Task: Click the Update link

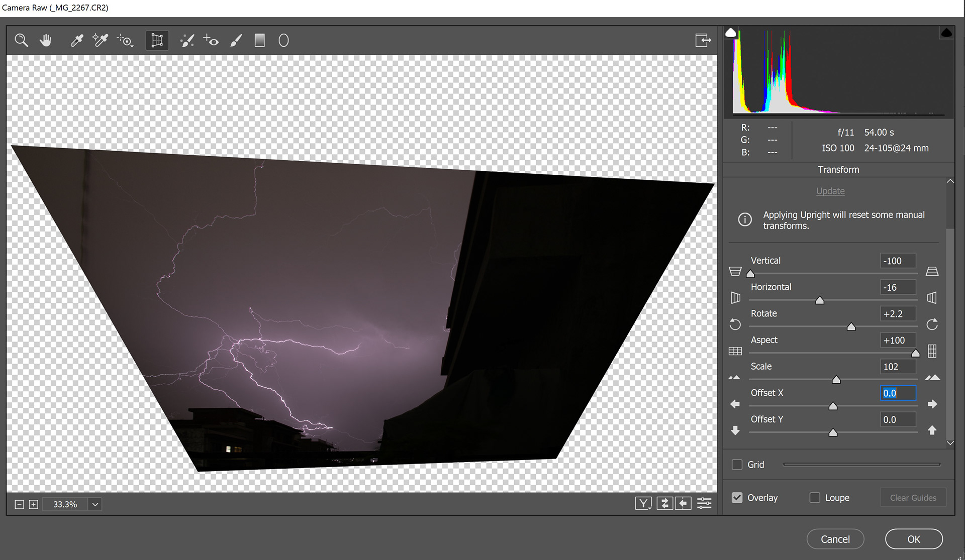Action: point(830,191)
